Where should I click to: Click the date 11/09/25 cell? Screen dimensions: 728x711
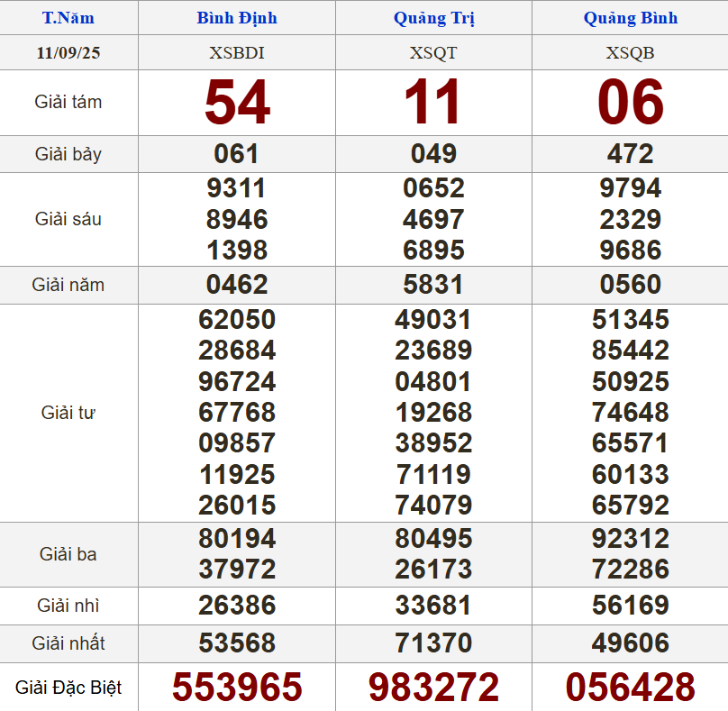coord(68,53)
